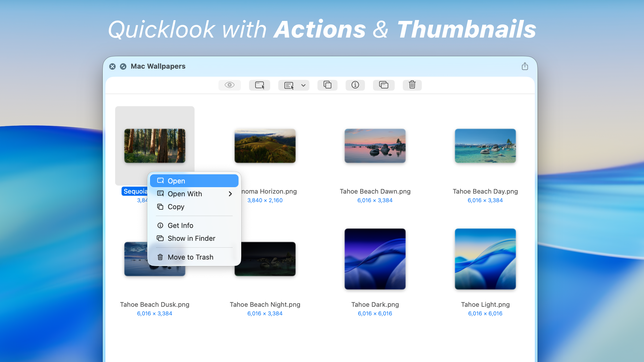Click the Copy toolbar icon
This screenshot has width=644, height=362.
[x=327, y=85]
